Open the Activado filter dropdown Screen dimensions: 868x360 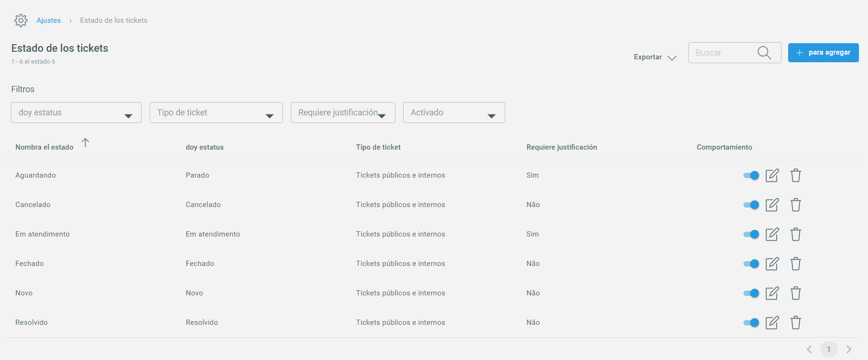pyautogui.click(x=454, y=113)
